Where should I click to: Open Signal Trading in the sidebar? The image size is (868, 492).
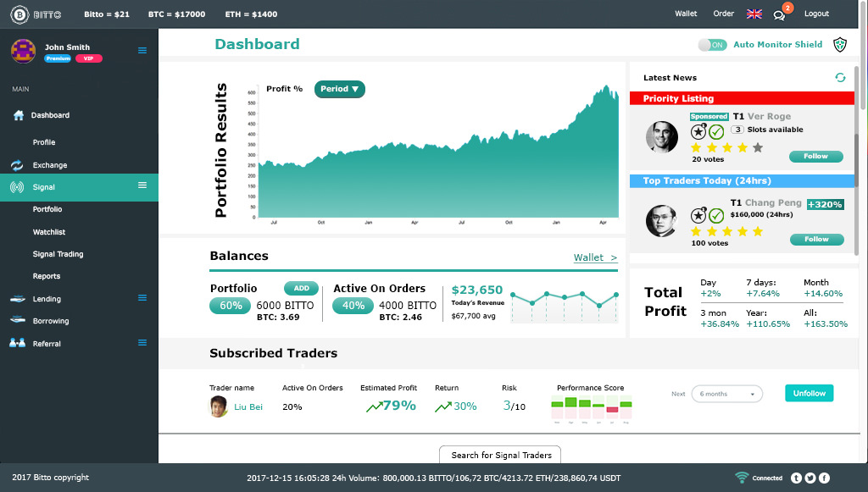point(58,254)
